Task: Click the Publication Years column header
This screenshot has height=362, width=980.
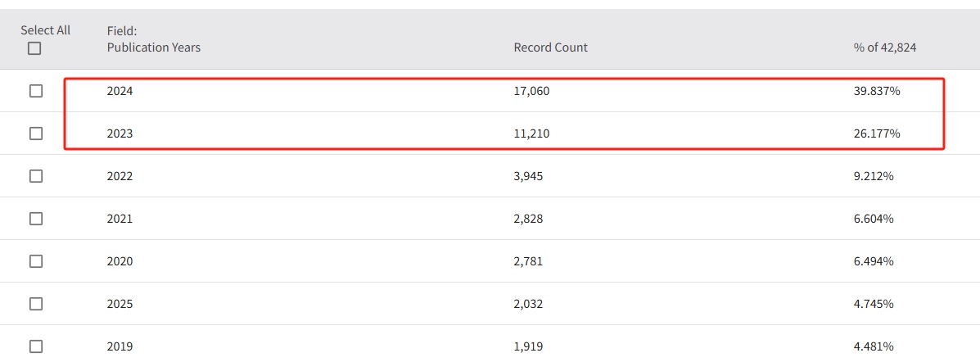Action: [x=153, y=48]
